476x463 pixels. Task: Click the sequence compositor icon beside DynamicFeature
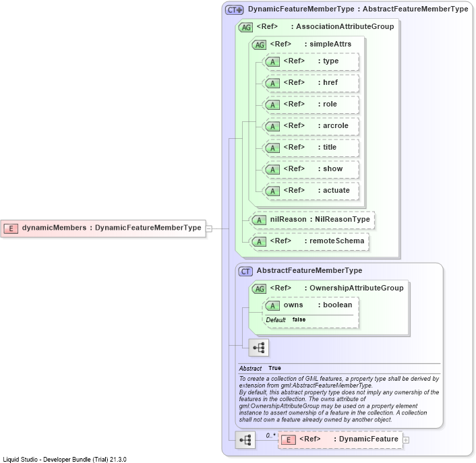coord(245,440)
